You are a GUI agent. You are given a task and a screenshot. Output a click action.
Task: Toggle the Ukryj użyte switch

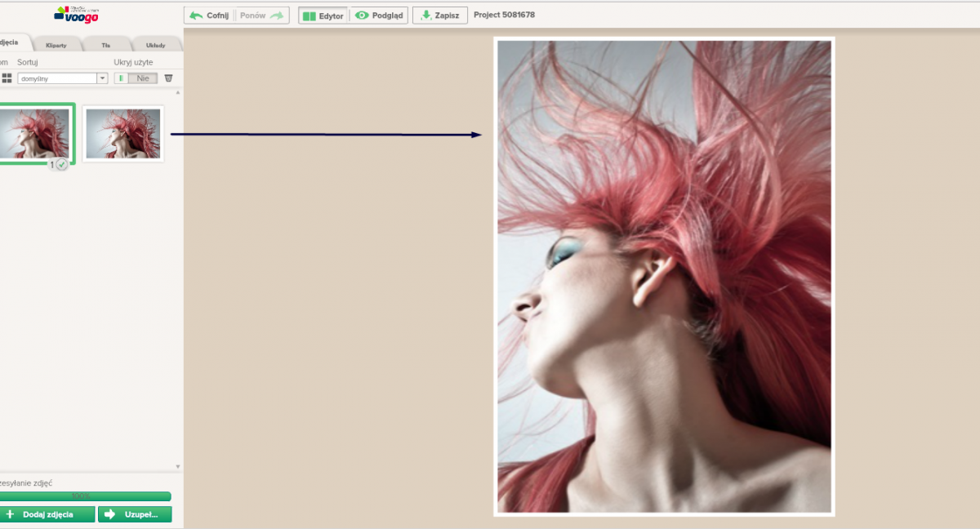coord(136,78)
